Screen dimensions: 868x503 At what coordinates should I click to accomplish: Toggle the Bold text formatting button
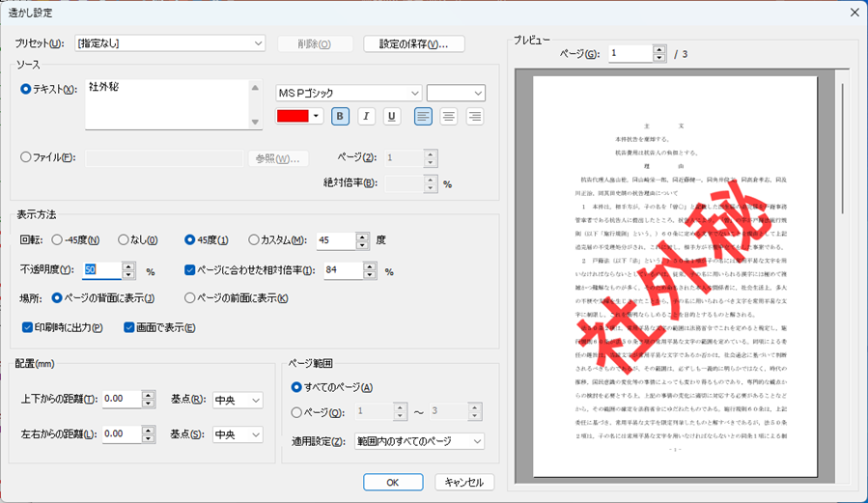click(340, 117)
